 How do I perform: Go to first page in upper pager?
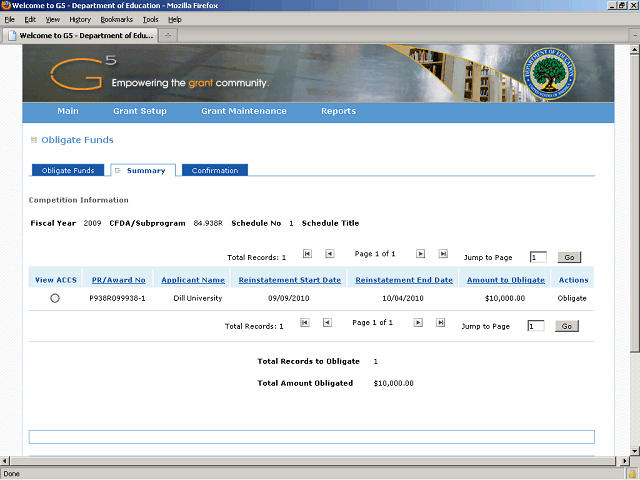(307, 254)
